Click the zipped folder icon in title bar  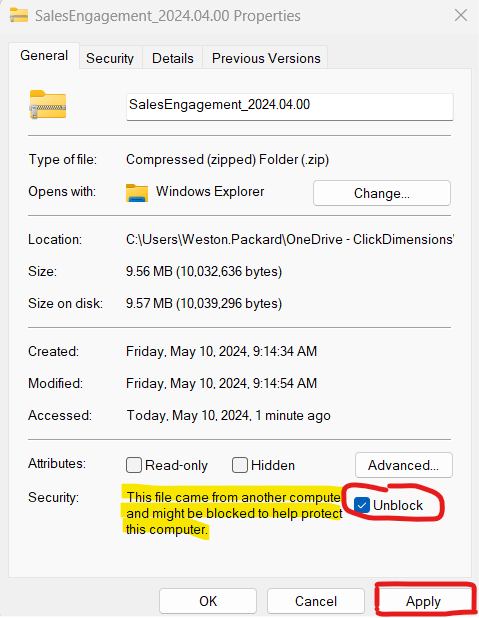[x=19, y=15]
